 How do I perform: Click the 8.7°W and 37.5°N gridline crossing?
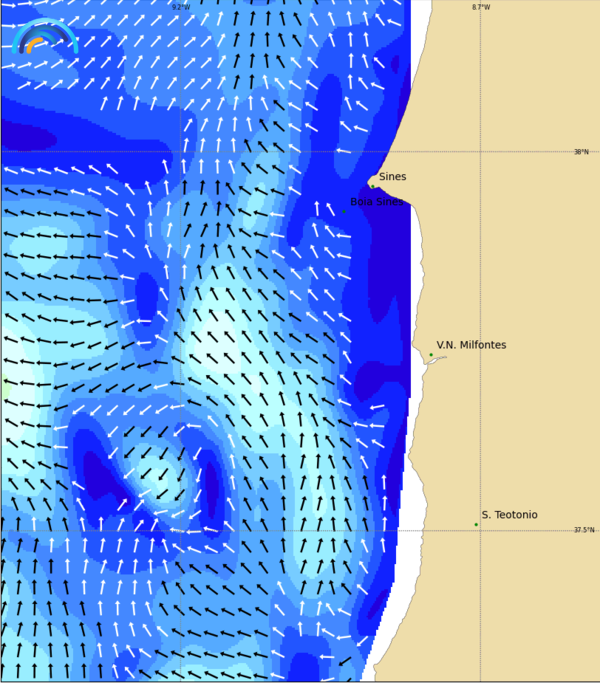pos(480,530)
